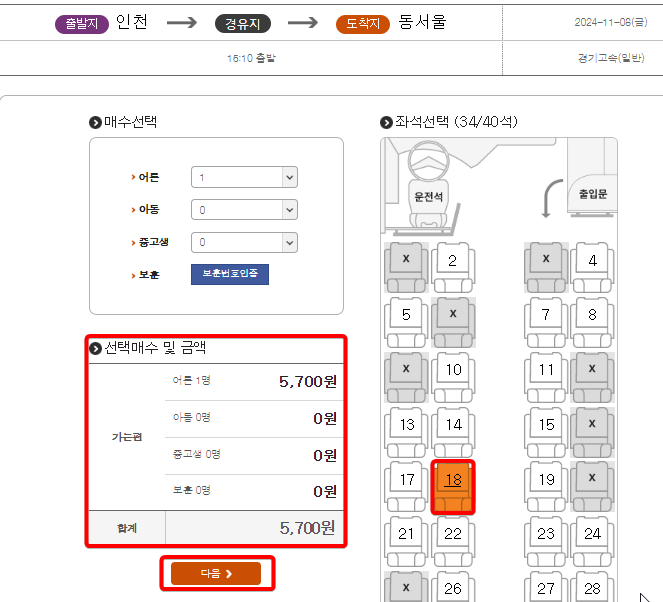Select seat number 8
The height and width of the screenshot is (602, 663).
592,322
